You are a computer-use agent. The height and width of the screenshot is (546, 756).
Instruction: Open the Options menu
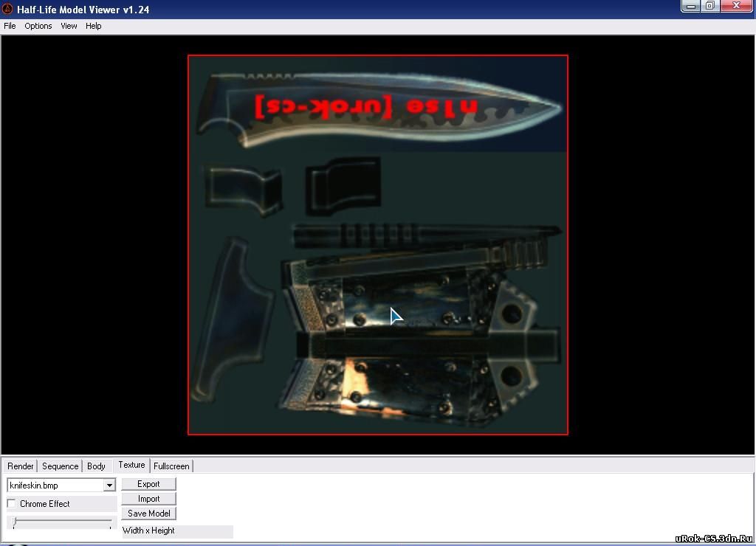pyautogui.click(x=38, y=26)
